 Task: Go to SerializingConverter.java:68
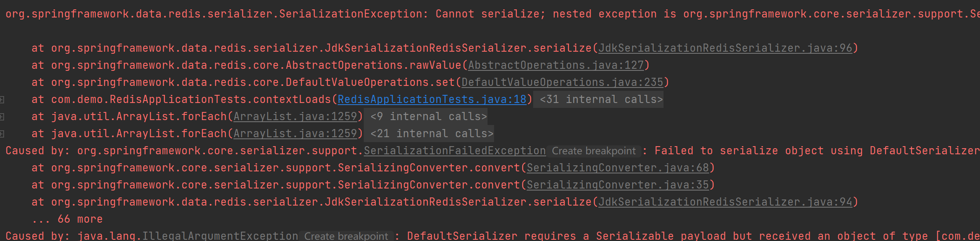pos(618,168)
